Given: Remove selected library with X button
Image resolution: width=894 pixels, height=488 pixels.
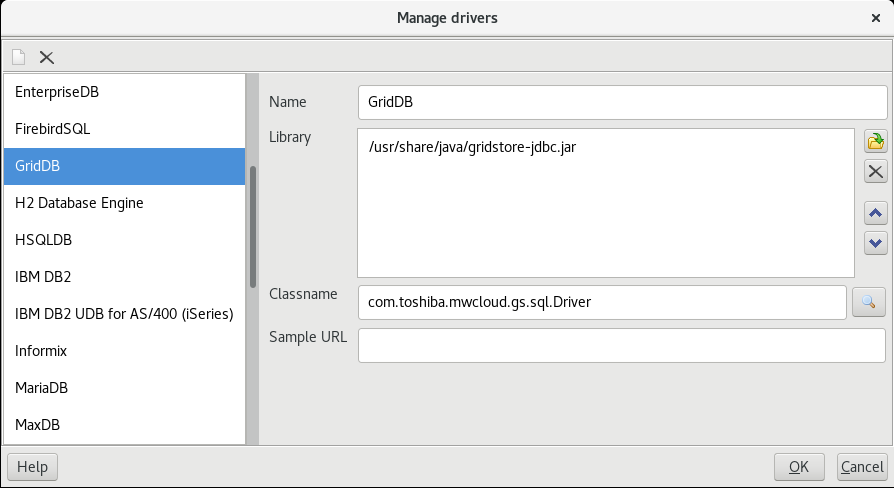Looking at the screenshot, I should point(875,171).
